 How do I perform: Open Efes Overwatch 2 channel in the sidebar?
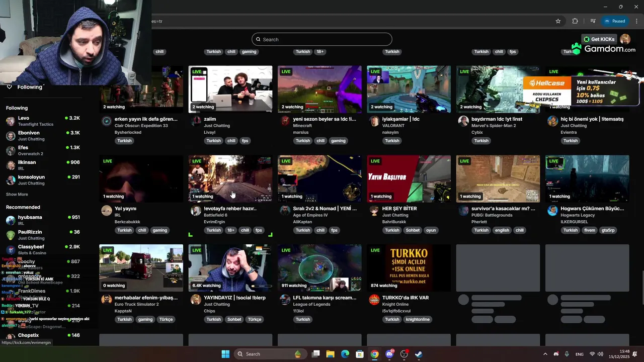[x=43, y=150]
